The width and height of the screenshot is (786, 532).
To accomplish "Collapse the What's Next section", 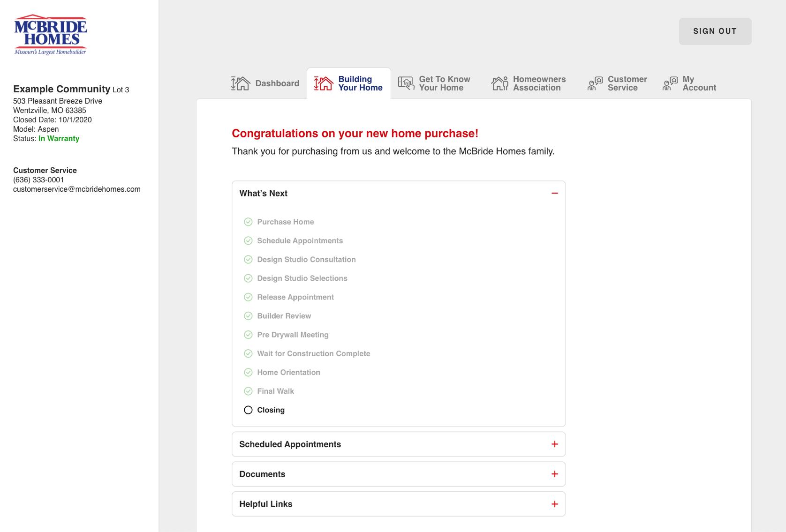I will tap(555, 193).
